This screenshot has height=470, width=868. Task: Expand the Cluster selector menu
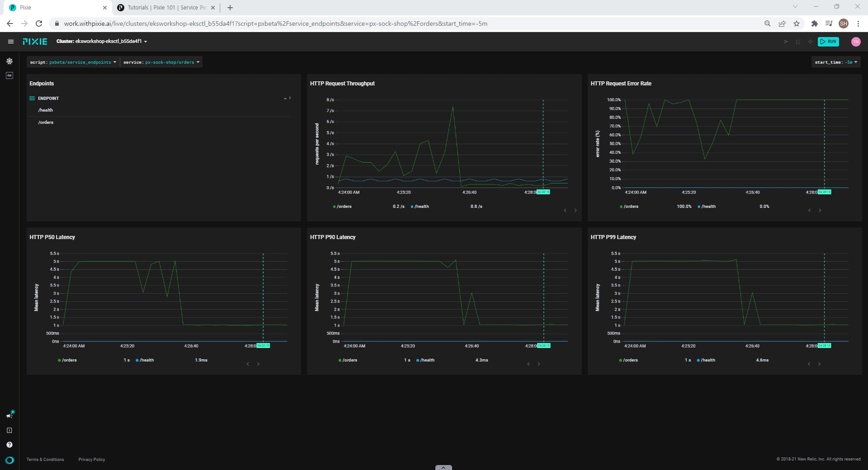point(102,41)
